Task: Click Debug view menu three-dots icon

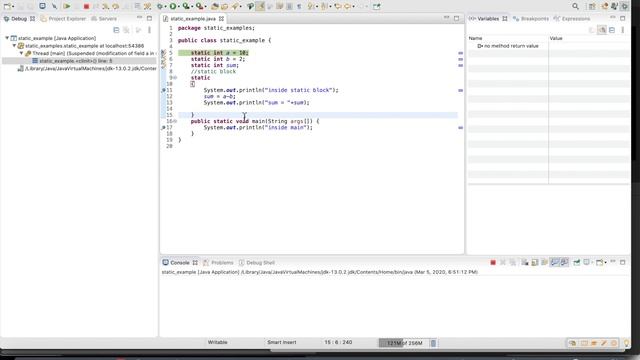Action: (x=149, y=30)
